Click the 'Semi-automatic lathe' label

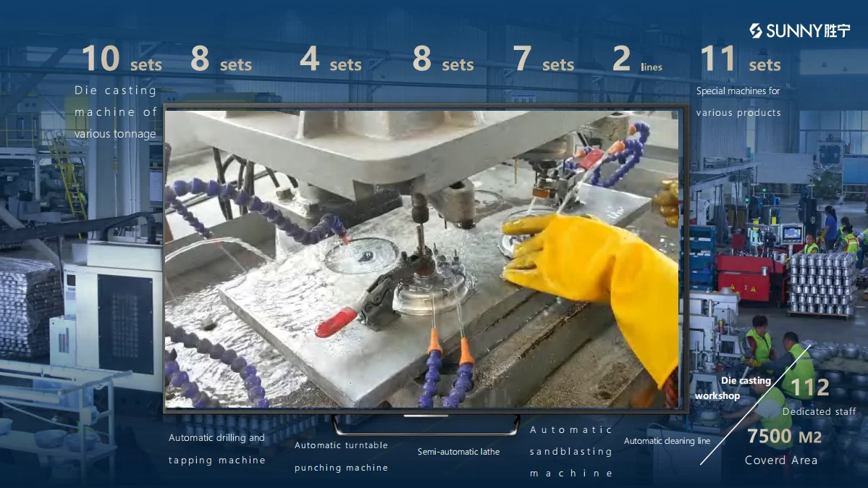point(458,452)
